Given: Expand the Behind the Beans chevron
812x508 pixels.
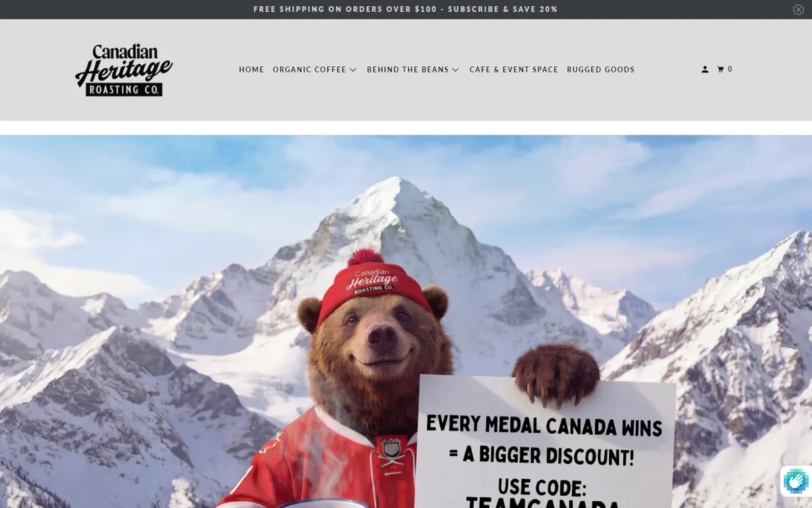Looking at the screenshot, I should pyautogui.click(x=455, y=70).
